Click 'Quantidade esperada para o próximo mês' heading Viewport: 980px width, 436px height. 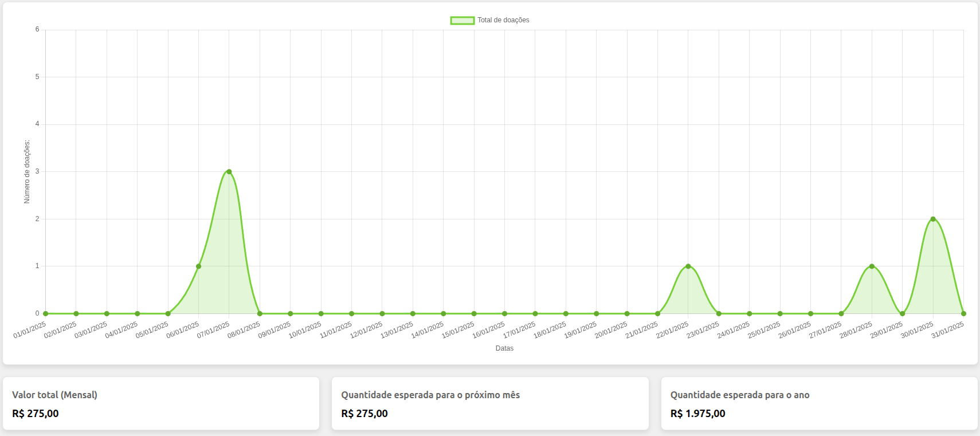(430, 395)
